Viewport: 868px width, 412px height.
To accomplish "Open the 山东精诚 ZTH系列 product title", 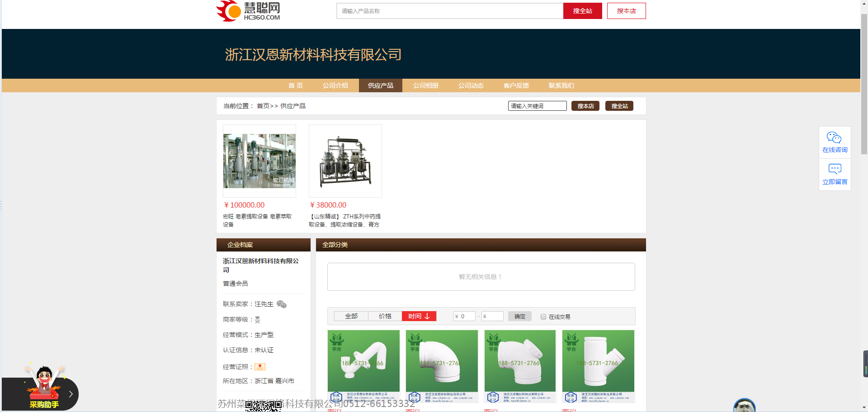I will pos(345,220).
